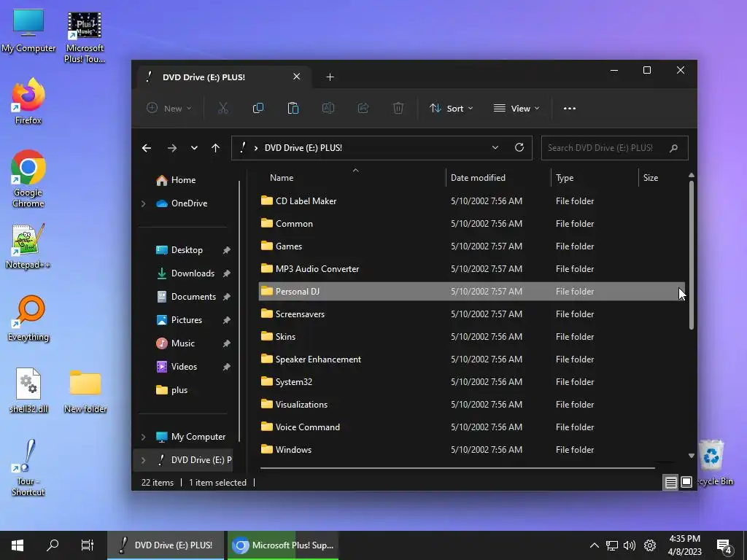
Task: Open the Windows Start menu
Action: point(18,545)
